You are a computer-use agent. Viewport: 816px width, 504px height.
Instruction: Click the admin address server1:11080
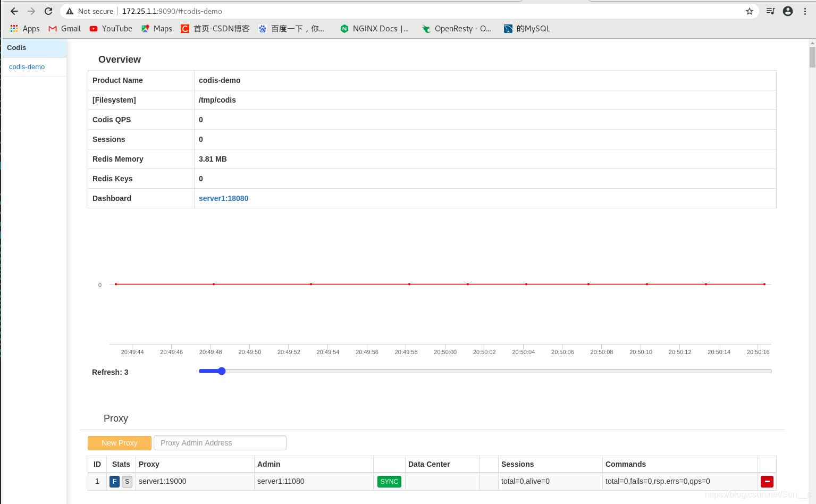click(x=281, y=481)
